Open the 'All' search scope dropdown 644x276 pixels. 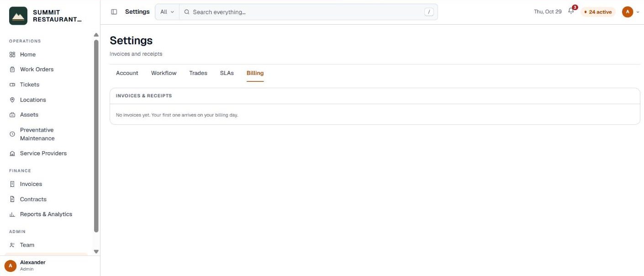click(167, 12)
